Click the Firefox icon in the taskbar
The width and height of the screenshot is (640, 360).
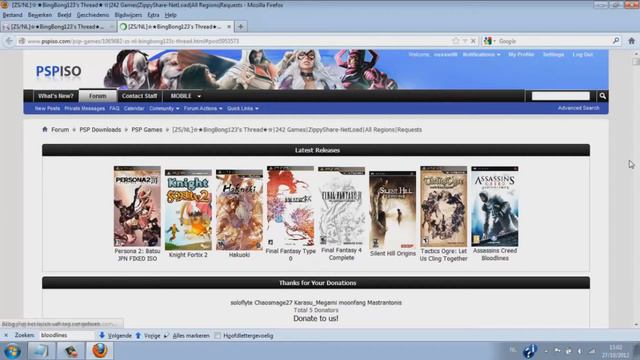[99, 351]
